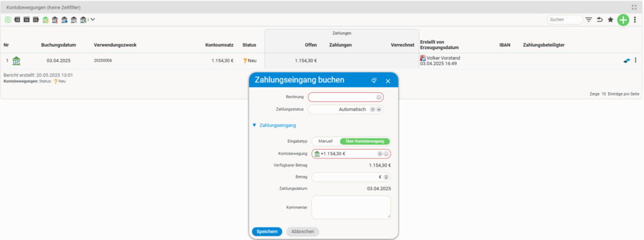Select Über Kontobewegung Eingabetyp option
644x240 pixels.
(x=364, y=141)
